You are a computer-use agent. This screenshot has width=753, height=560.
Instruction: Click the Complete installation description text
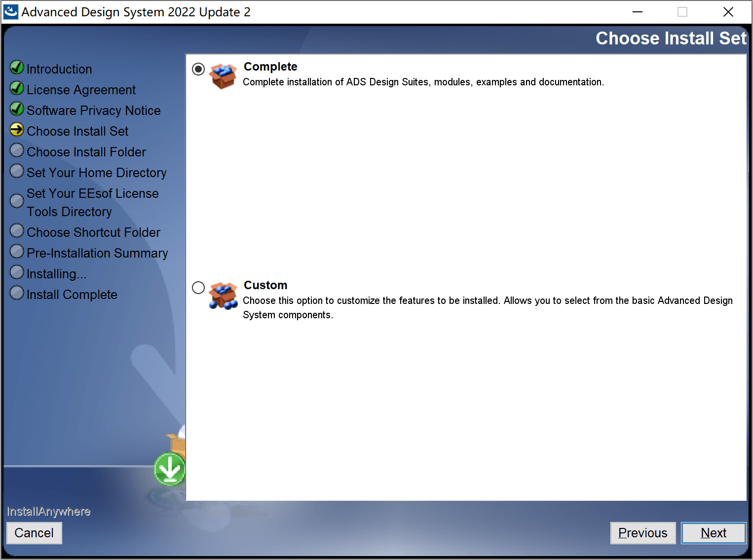pyautogui.click(x=423, y=82)
